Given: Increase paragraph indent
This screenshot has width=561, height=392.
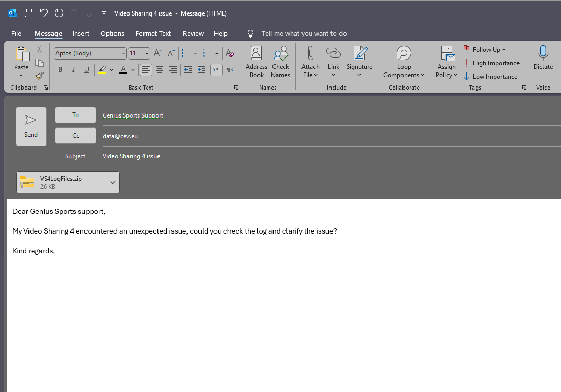Looking at the screenshot, I should click(202, 70).
